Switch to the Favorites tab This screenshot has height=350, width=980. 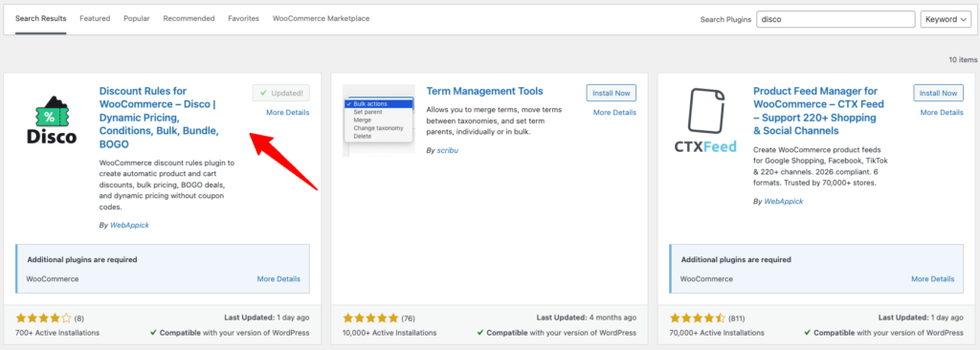pyautogui.click(x=244, y=19)
